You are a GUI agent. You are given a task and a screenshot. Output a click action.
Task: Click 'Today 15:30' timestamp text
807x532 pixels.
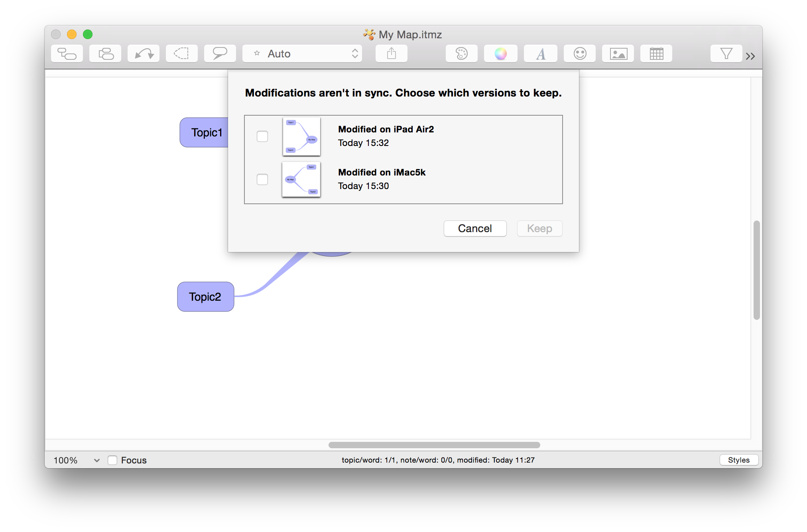[x=363, y=186]
